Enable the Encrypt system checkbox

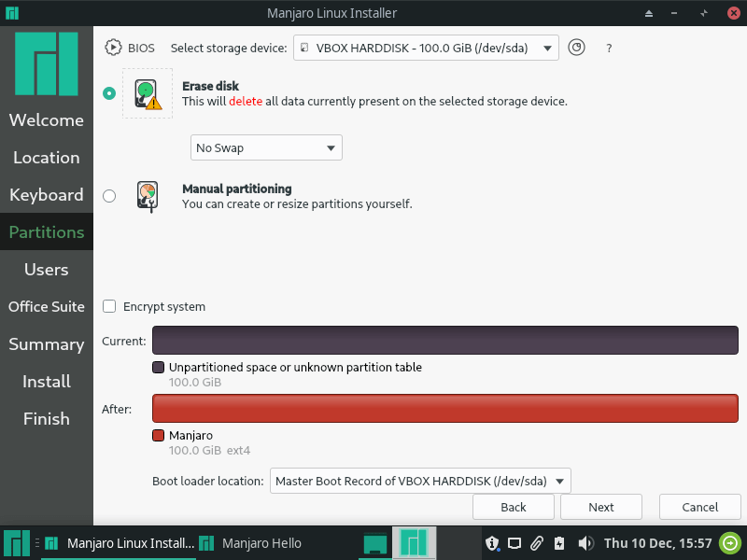pos(109,306)
